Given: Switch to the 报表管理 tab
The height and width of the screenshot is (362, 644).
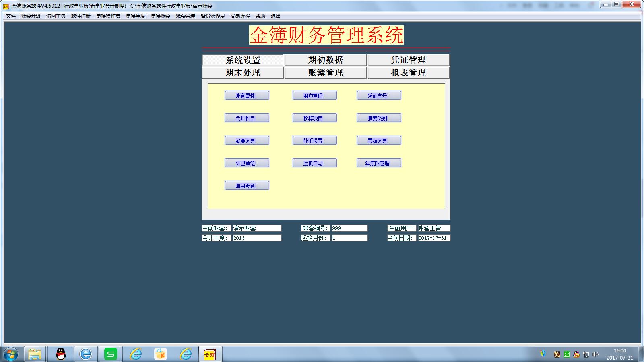Looking at the screenshot, I should pyautogui.click(x=408, y=73).
